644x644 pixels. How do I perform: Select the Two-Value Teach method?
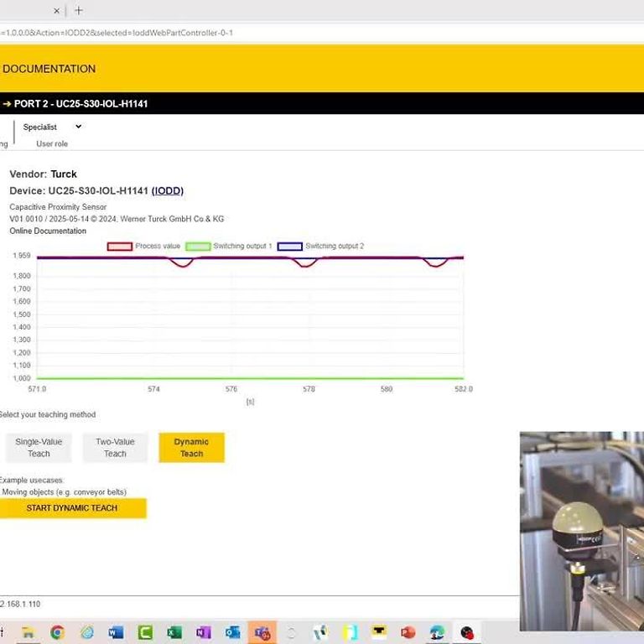coord(115,448)
